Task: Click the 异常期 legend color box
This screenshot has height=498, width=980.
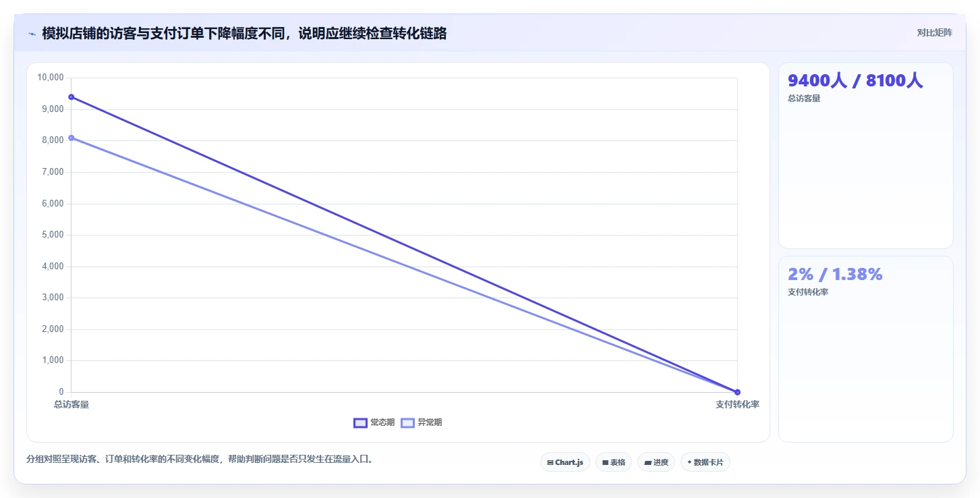Action: tap(407, 422)
